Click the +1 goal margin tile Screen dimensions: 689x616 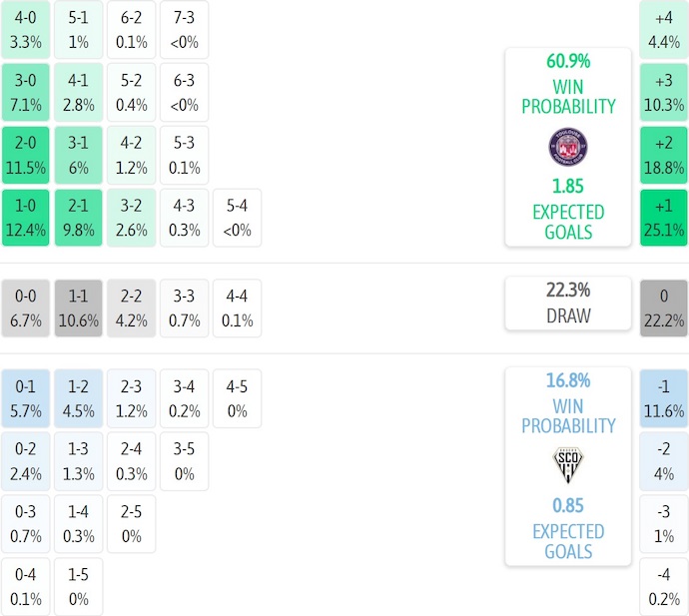664,218
